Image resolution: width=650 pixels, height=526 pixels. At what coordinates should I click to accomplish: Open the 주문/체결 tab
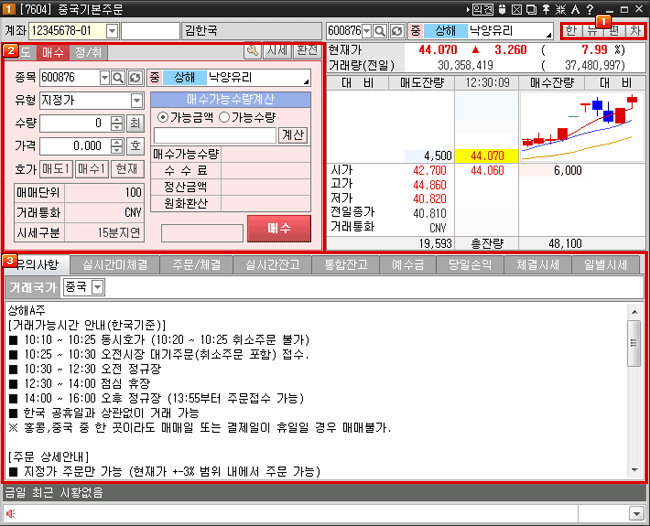click(196, 264)
